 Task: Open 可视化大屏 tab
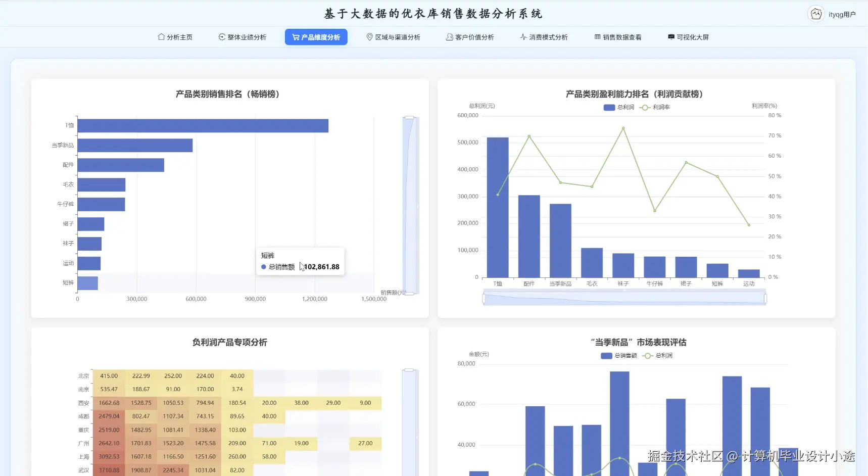point(688,37)
